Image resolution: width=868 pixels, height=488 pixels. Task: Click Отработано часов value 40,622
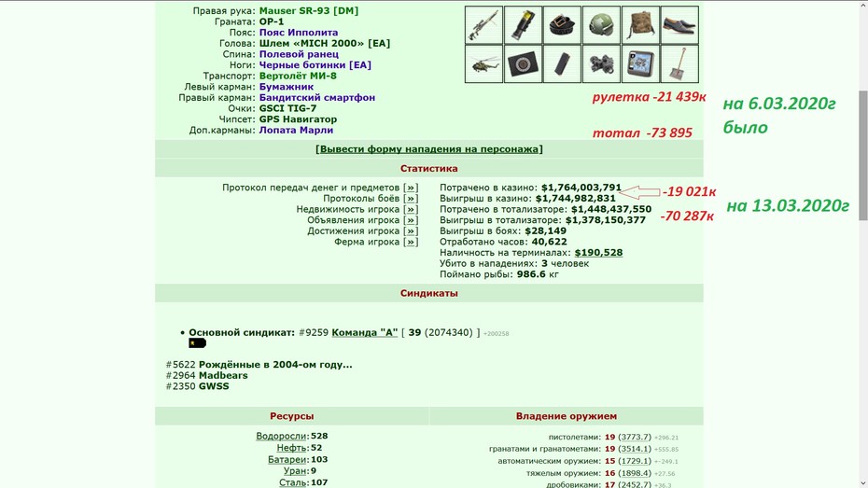pyautogui.click(x=549, y=242)
